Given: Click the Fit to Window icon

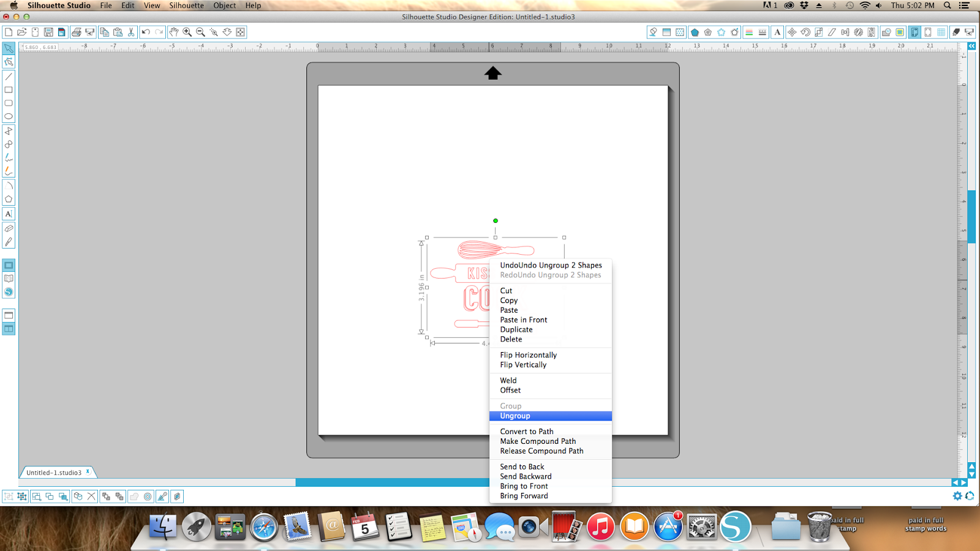Looking at the screenshot, I should click(x=241, y=32).
